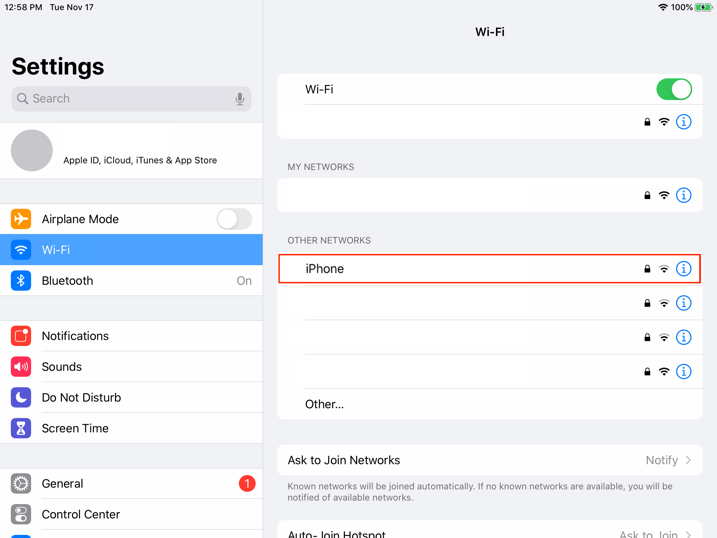Tap the Control Center switches icon
This screenshot has height=538, width=717.
point(21,514)
